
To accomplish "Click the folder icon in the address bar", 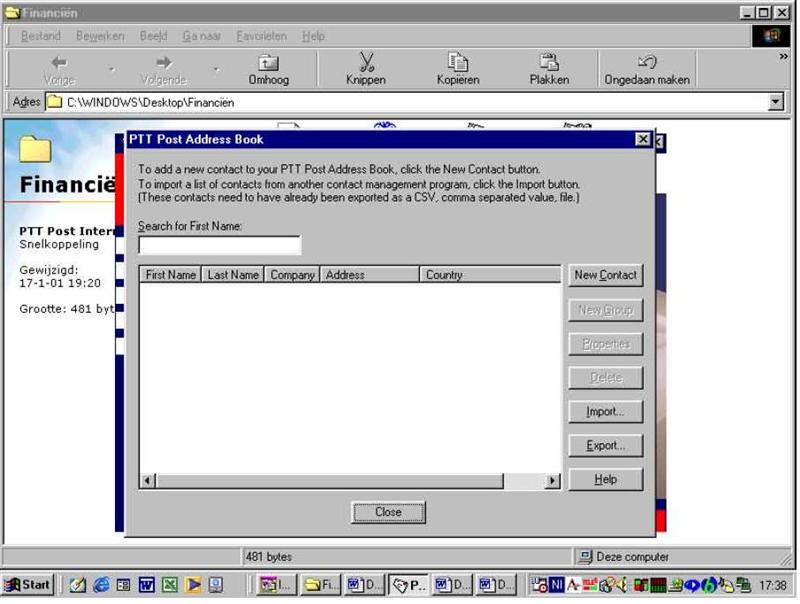I will pos(54,103).
